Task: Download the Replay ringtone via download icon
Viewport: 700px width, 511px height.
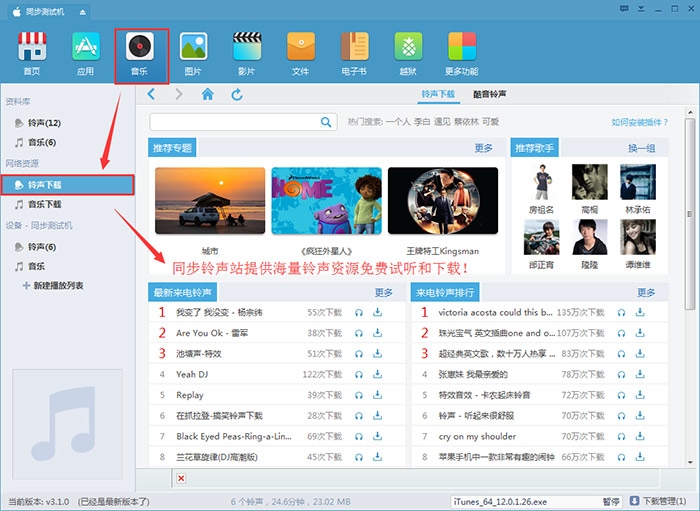Action: tap(377, 395)
